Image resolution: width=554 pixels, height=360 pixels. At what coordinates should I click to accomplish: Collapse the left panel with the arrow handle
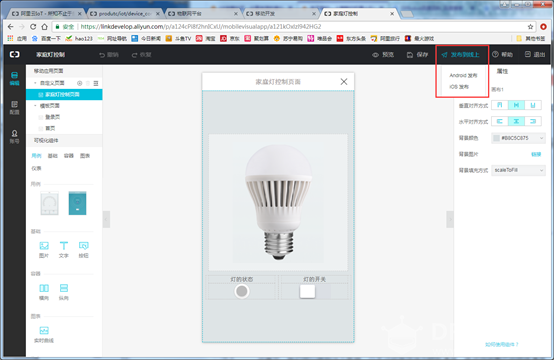106,219
